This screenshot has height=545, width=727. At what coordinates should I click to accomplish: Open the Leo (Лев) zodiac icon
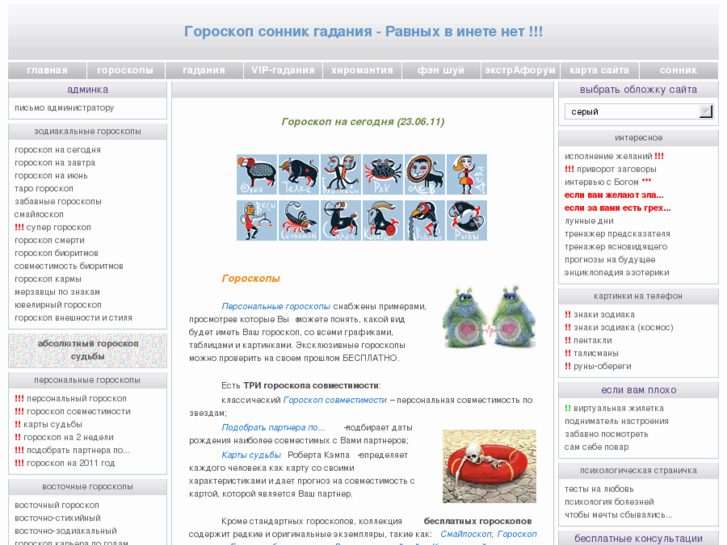[x=425, y=174]
